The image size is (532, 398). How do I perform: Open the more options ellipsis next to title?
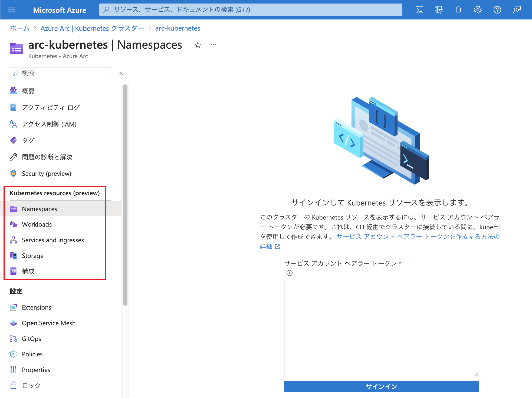213,45
